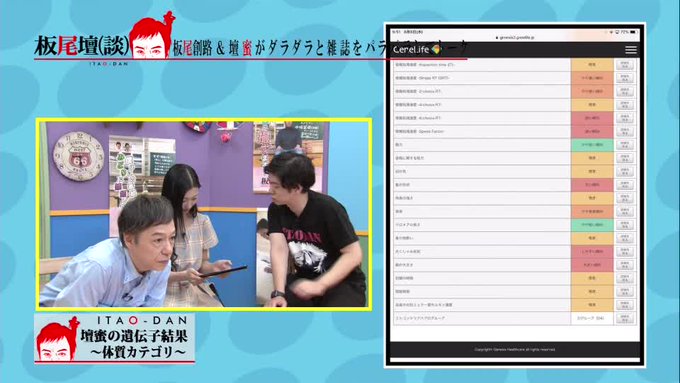Tap the browser address bar URL
Viewport: 680px width, 383px height.
[x=516, y=38]
